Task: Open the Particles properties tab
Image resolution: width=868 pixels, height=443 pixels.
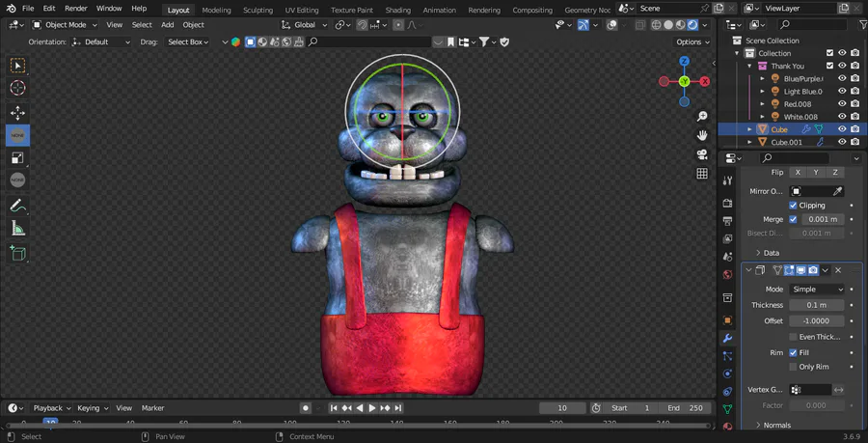Action: 728,356
